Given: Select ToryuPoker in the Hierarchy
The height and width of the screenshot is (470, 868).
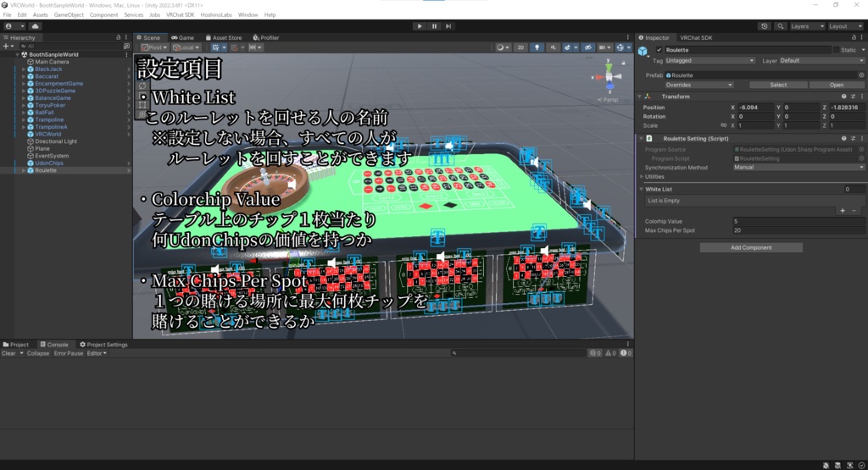Looking at the screenshot, I should tap(50, 105).
